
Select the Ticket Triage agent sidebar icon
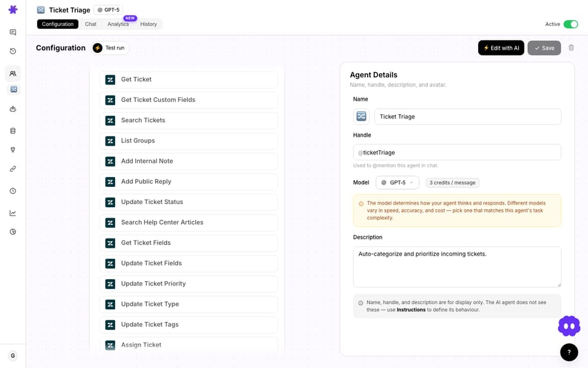pyautogui.click(x=14, y=90)
